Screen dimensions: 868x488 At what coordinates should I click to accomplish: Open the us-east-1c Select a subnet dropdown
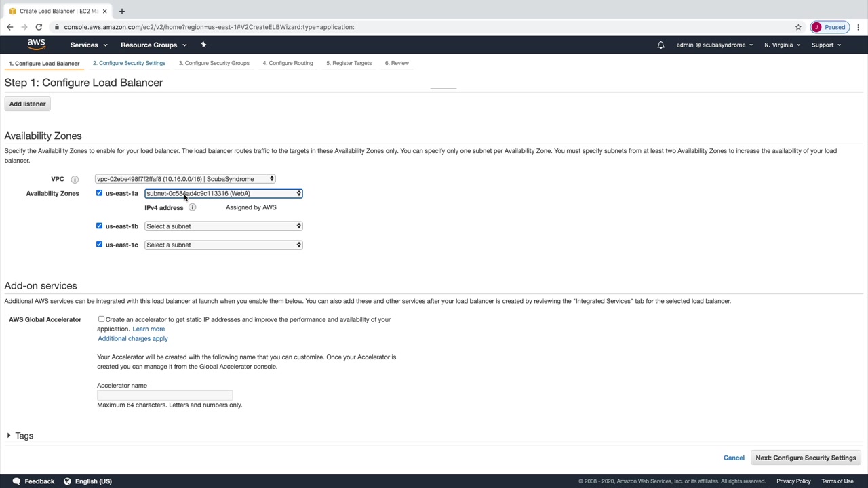click(223, 245)
